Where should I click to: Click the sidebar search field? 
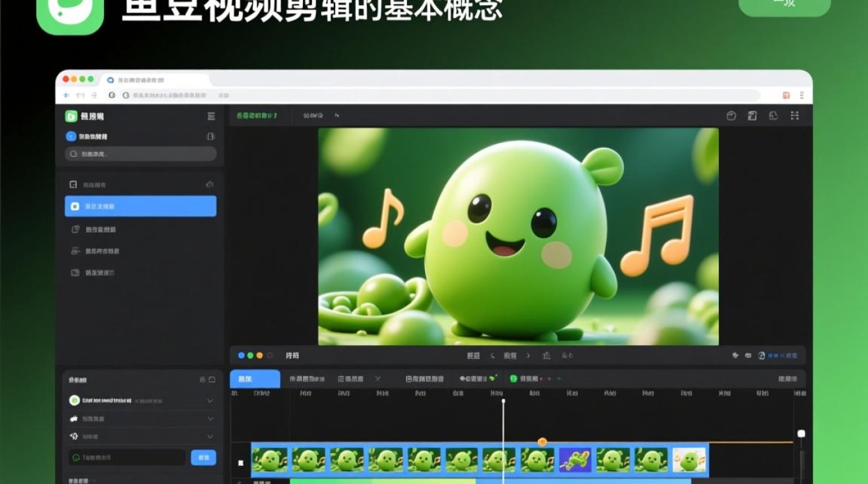(x=140, y=154)
